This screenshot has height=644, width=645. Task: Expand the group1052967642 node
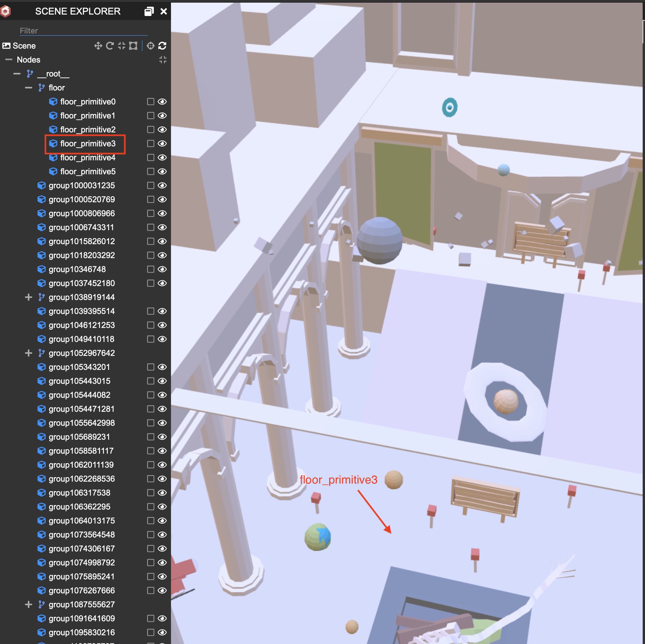point(28,353)
